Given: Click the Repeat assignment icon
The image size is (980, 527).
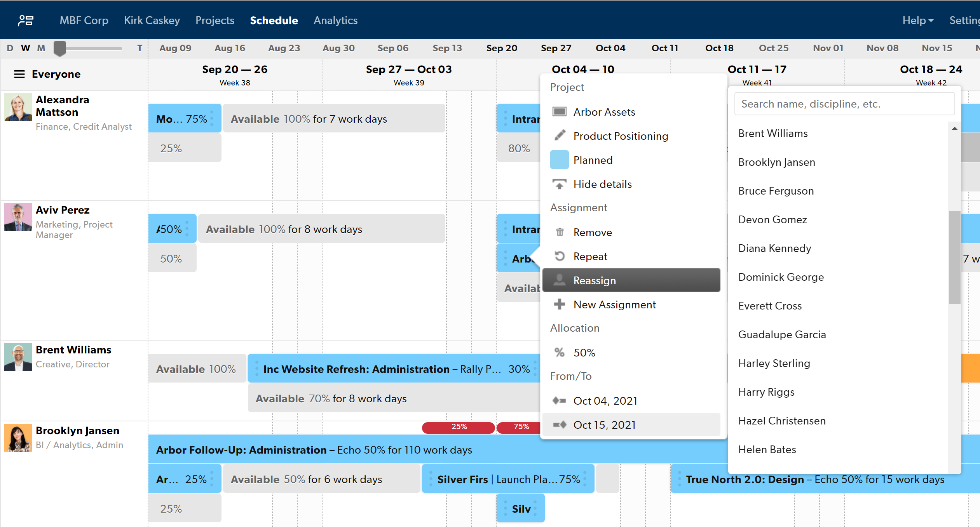Looking at the screenshot, I should 560,256.
